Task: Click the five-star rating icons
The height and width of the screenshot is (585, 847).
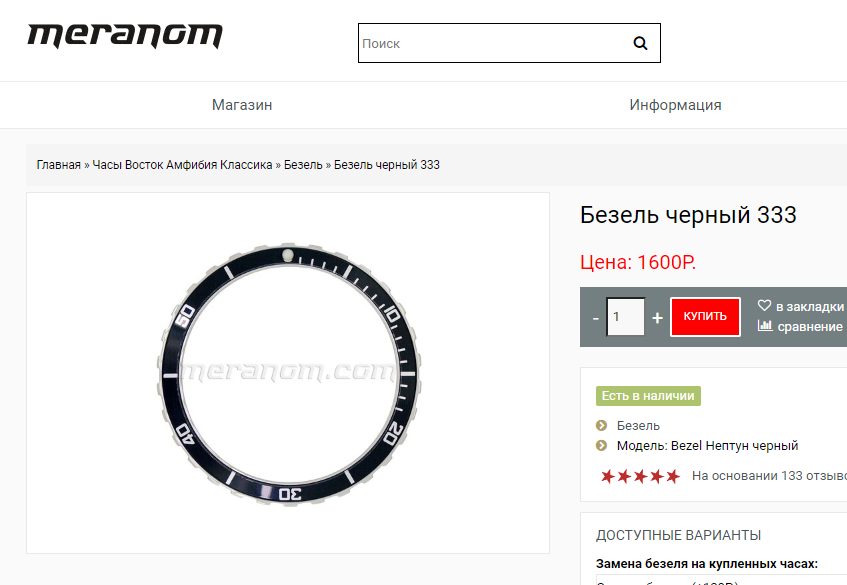Action: [640, 476]
